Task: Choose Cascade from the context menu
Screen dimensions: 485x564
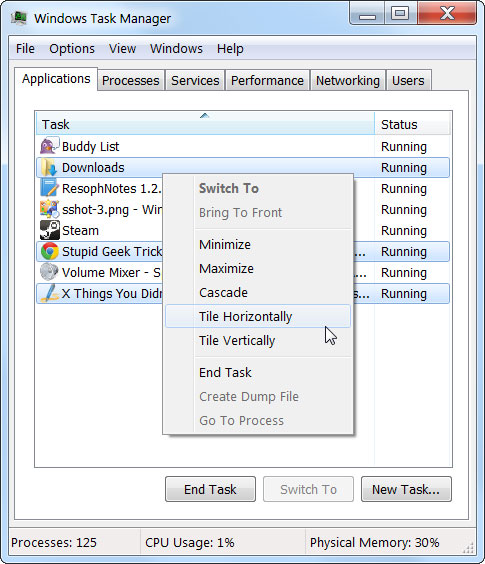Action: tap(258, 292)
